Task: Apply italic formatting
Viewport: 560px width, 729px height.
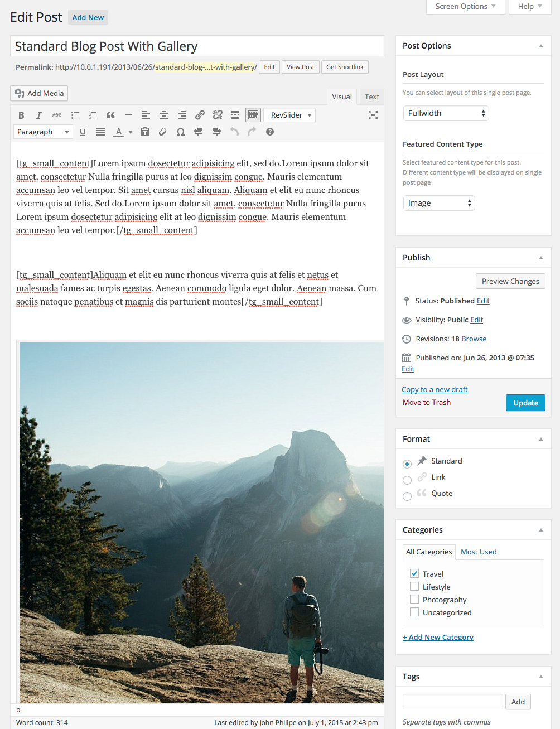Action: click(38, 115)
